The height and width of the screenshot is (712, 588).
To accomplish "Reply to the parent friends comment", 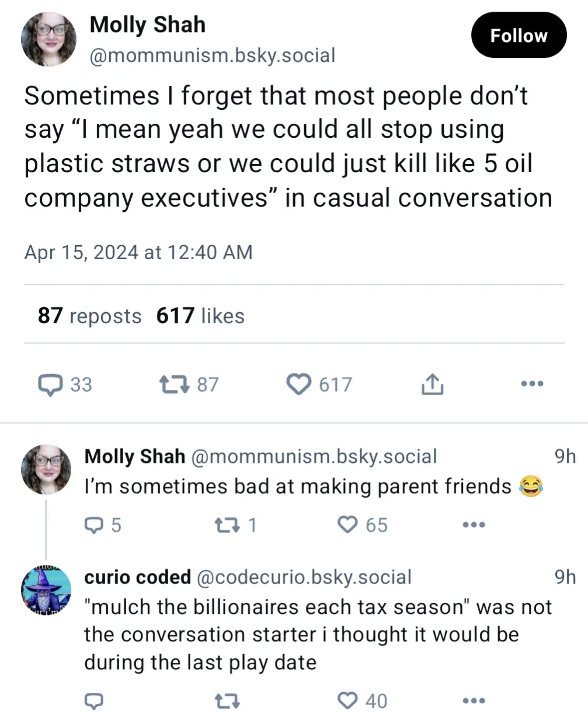I will pos(94,525).
